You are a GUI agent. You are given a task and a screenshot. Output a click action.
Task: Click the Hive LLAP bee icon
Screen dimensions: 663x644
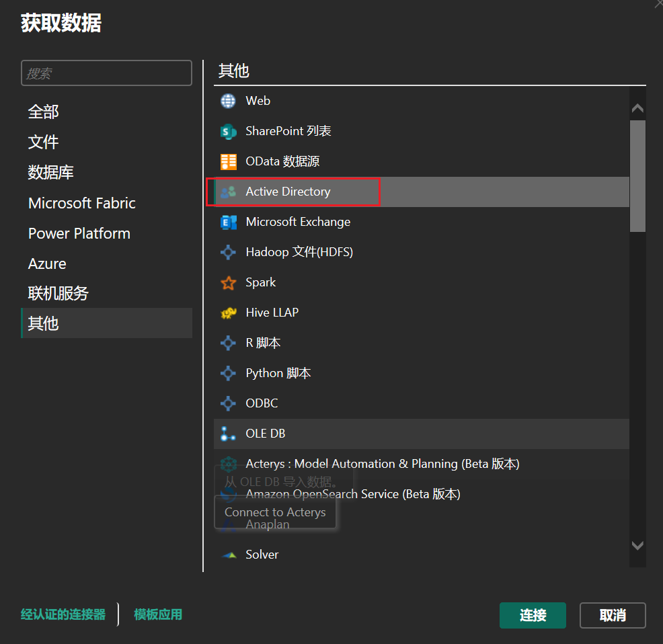click(229, 313)
